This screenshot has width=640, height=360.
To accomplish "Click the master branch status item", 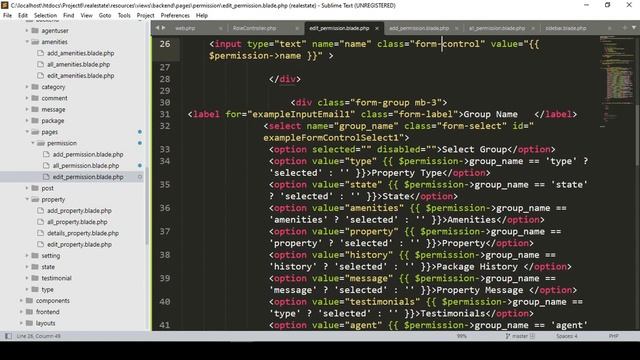I will 520,336.
